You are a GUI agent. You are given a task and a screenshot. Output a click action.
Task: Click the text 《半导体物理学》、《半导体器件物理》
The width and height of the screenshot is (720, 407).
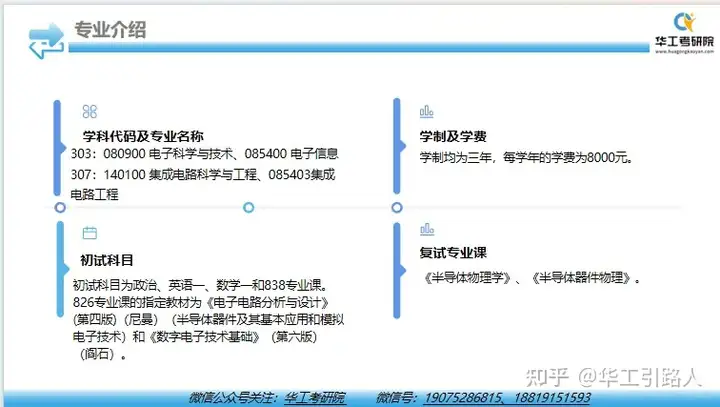(x=531, y=278)
